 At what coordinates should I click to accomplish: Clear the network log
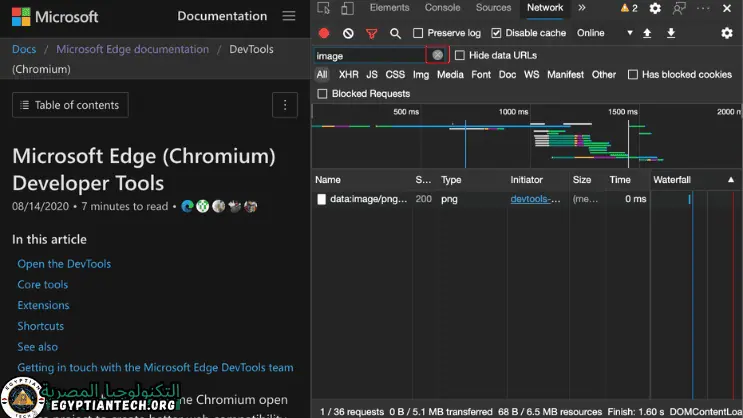pyautogui.click(x=348, y=33)
